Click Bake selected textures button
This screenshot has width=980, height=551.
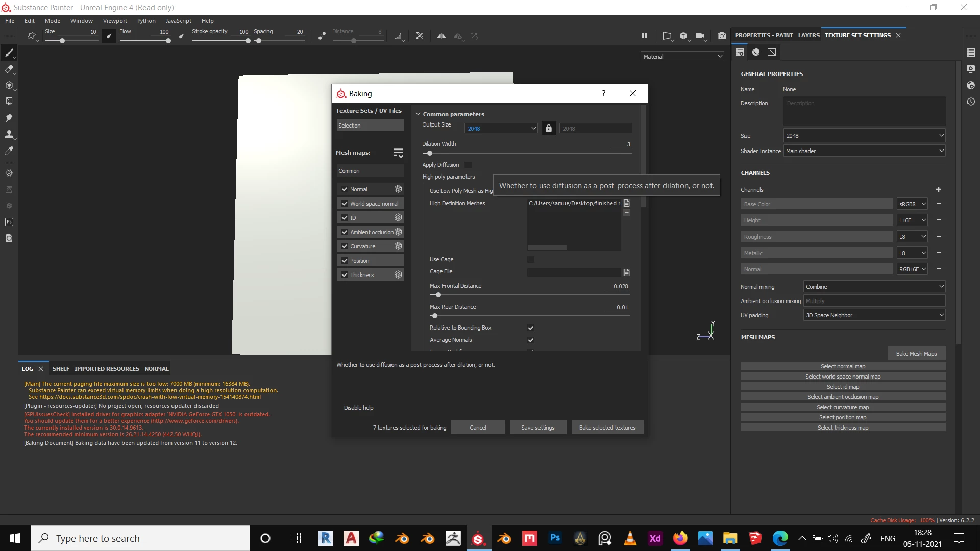point(607,428)
